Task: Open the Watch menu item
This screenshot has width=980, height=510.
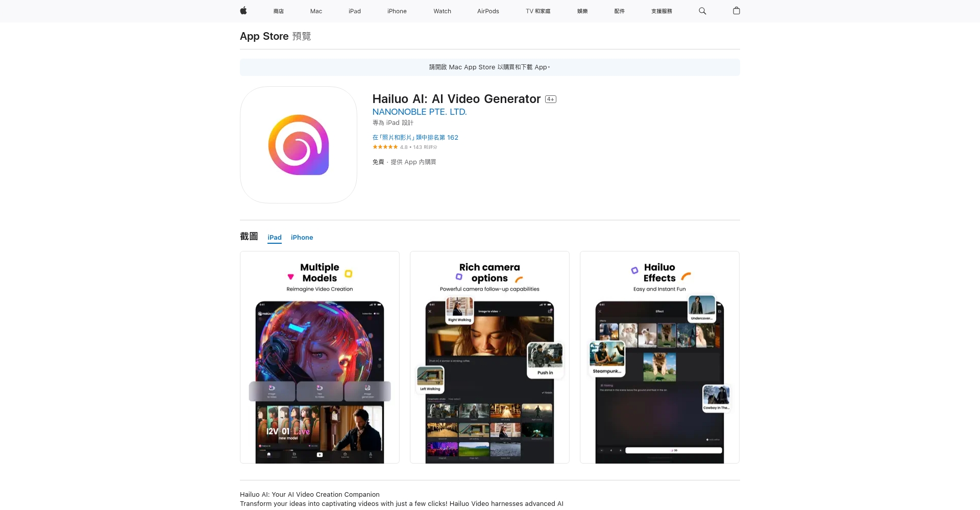Action: (442, 11)
